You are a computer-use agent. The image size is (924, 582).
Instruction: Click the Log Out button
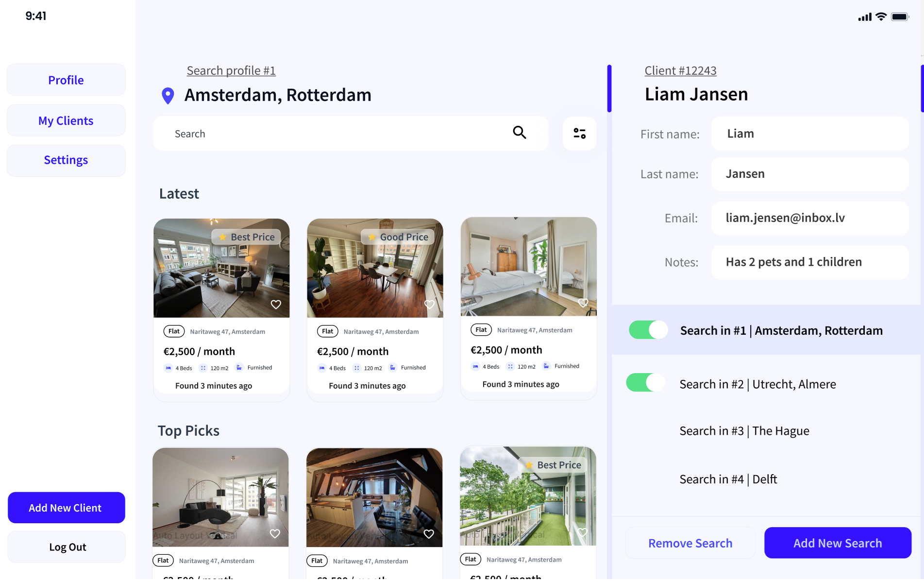click(x=66, y=547)
